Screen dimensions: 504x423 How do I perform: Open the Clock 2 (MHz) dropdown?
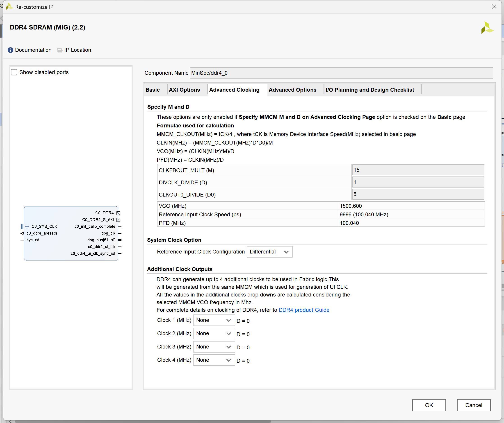tap(214, 334)
